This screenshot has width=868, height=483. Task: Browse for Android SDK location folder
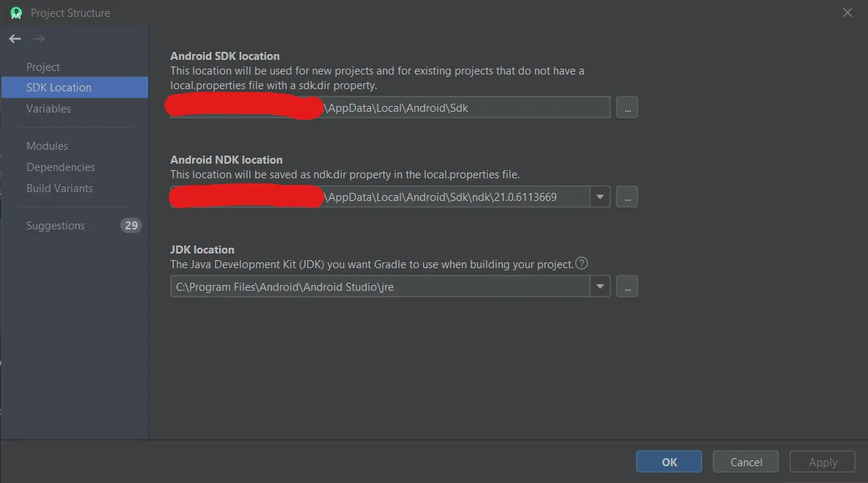(x=627, y=107)
